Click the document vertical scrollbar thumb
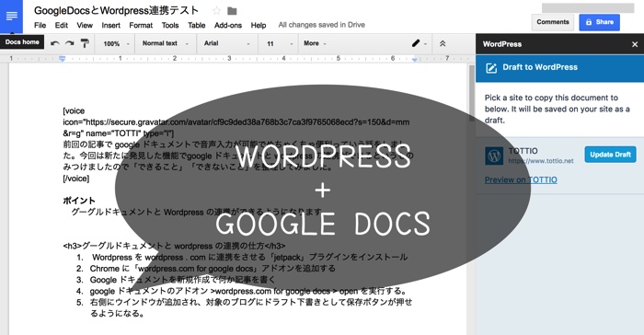Image resolution: width=644 pixels, height=335 pixels. [471, 93]
